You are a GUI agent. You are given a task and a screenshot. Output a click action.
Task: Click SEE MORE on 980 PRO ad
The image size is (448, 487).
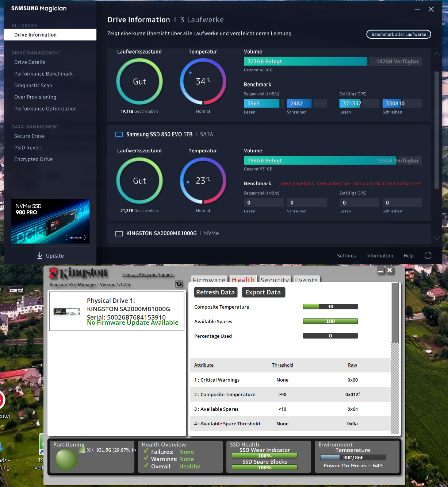tap(76, 237)
